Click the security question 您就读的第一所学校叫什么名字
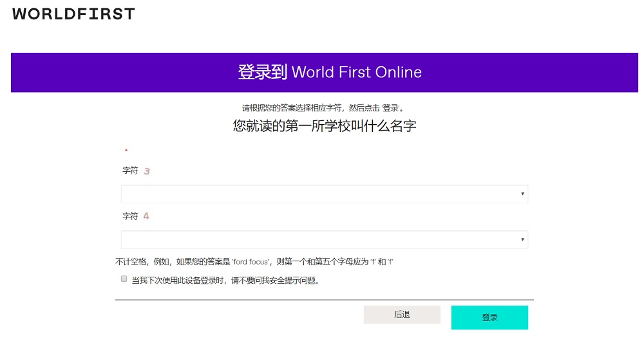Screen dimensions: 644x341 (x=325, y=125)
